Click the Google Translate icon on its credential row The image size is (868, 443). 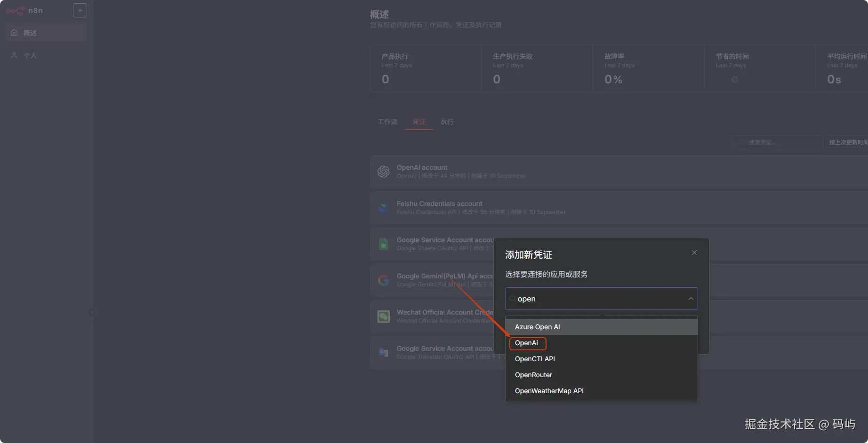[x=384, y=353]
